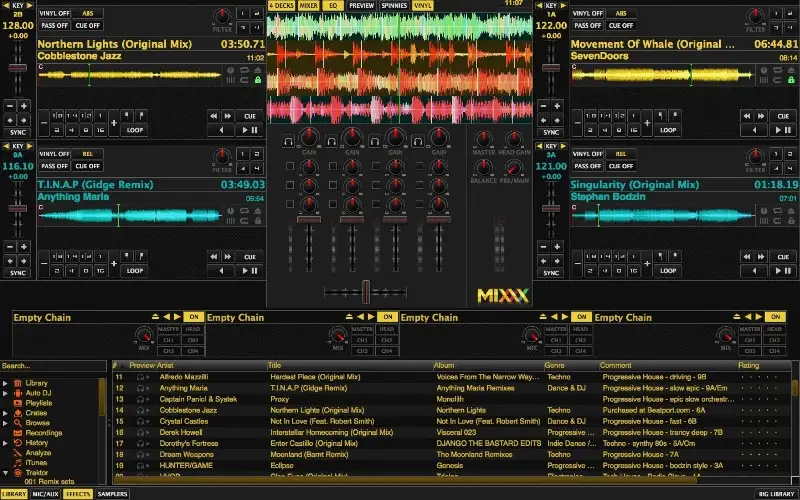Expand the Crates item in library sidebar
Viewport: 800px width, 500px height.
click(x=5, y=412)
